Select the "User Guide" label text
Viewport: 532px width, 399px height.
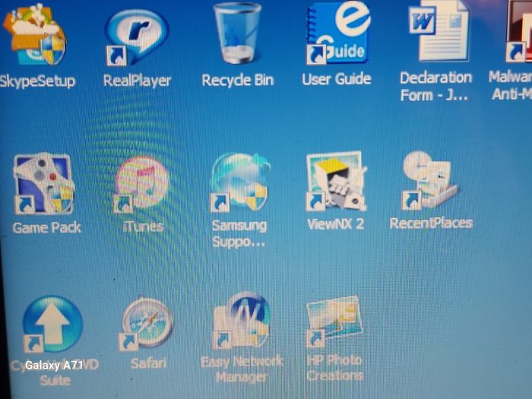tap(337, 79)
